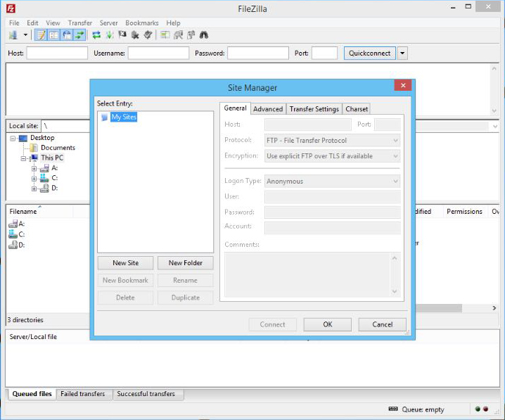Switch to the Transfer Settings tab
Screen dimensions: 505x420
(314, 109)
